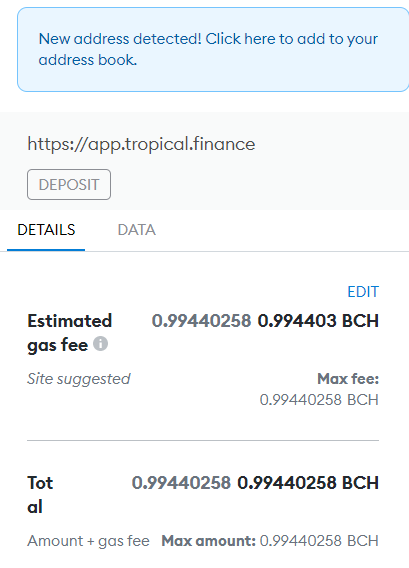This screenshot has width=409, height=568.
Task: Click the DEPOSIT badge button
Action: point(69,184)
